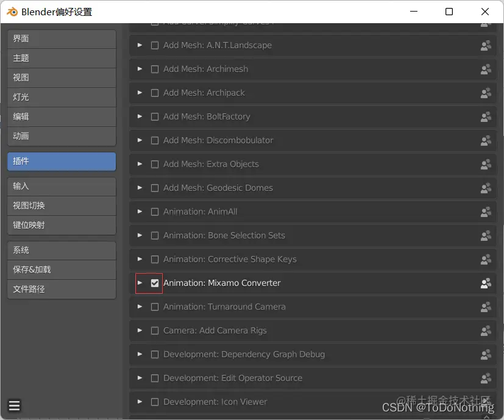The image size is (504, 420).
Task: Enable Animation: Corrective Shape Keys checkbox
Action: (155, 260)
